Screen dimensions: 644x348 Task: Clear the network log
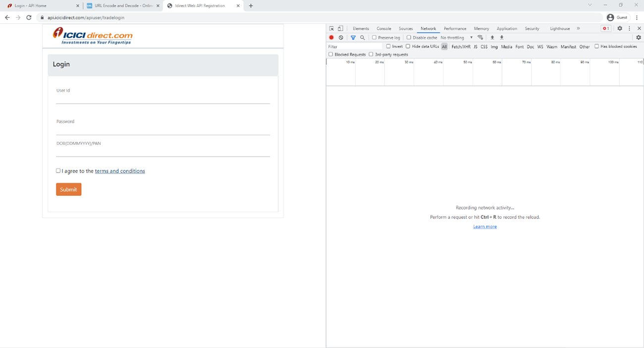coord(341,38)
